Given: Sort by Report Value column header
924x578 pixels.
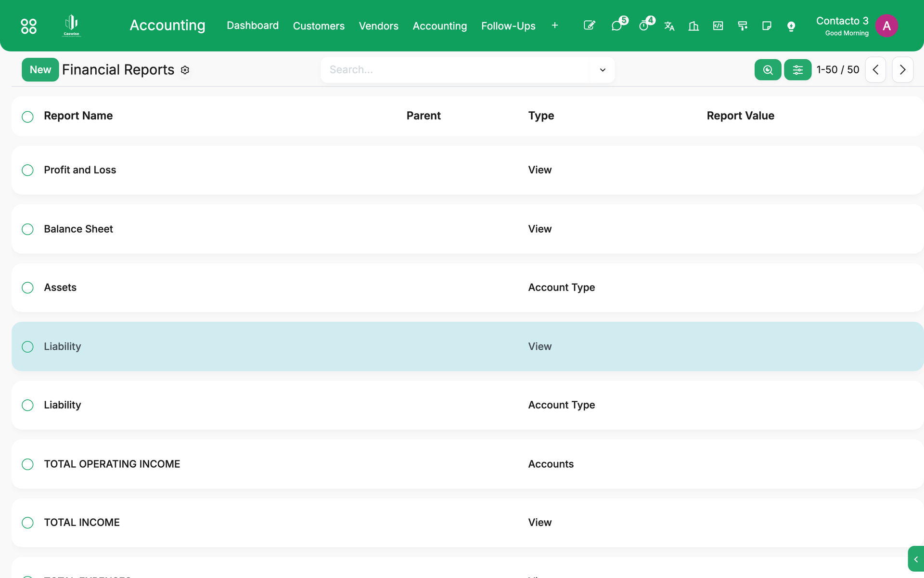Looking at the screenshot, I should [x=740, y=116].
